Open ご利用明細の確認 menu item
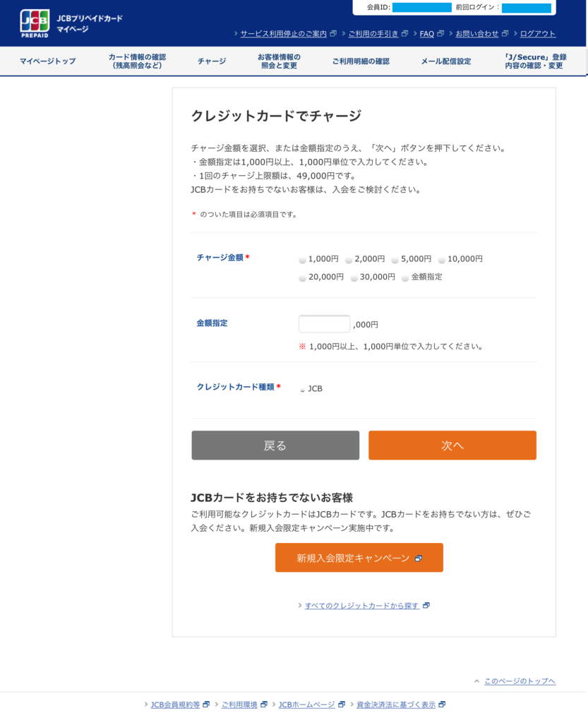This screenshot has width=588, height=723. pos(361,61)
